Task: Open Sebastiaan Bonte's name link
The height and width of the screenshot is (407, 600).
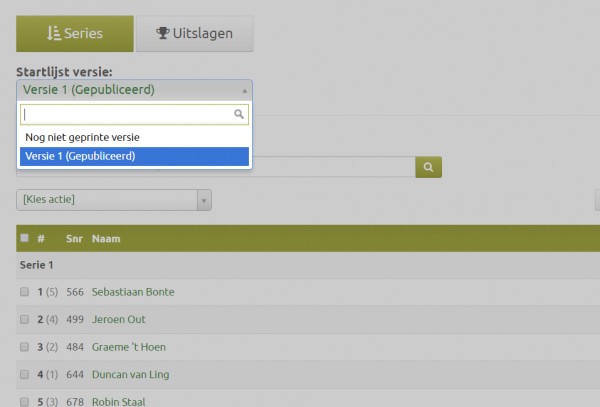Action: pyautogui.click(x=133, y=292)
